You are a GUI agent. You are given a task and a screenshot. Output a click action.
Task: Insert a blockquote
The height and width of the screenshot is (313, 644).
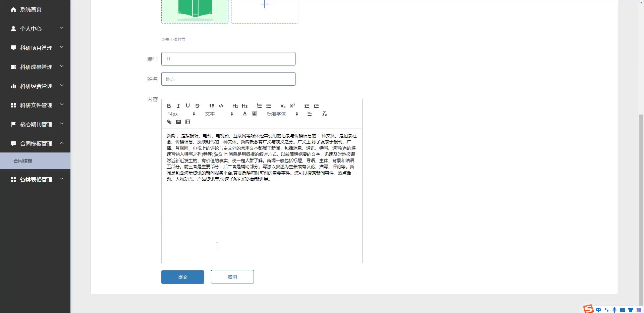pos(212,106)
